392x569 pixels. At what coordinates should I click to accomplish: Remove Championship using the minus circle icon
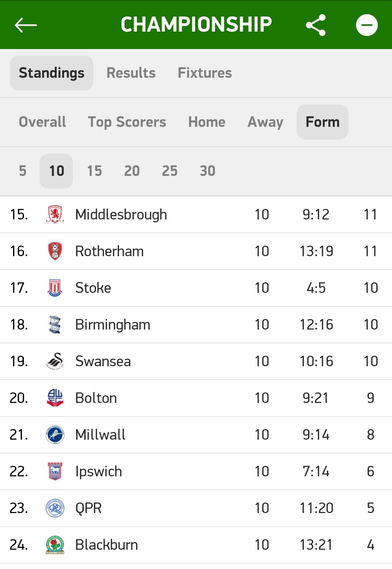[367, 25]
